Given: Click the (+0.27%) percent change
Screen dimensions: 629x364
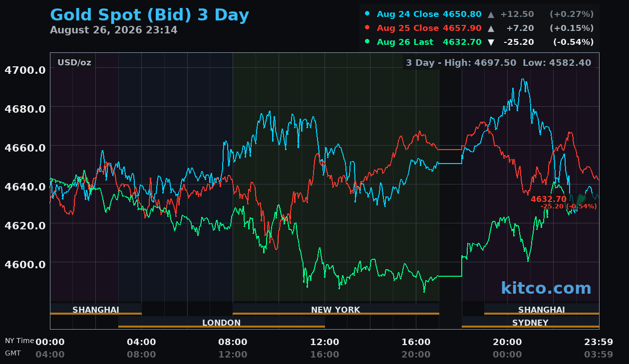Looking at the screenshot, I should (x=572, y=14).
